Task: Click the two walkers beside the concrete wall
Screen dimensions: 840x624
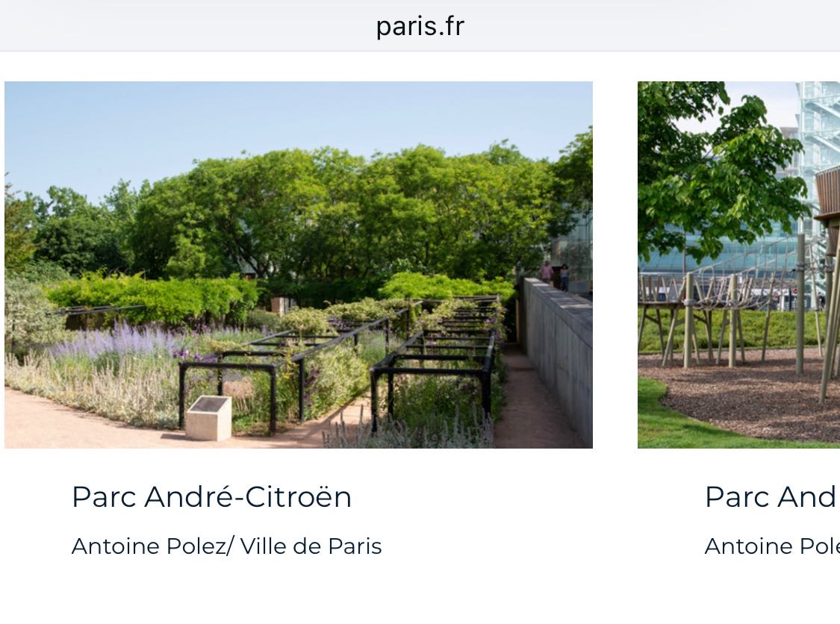Action: click(555, 275)
